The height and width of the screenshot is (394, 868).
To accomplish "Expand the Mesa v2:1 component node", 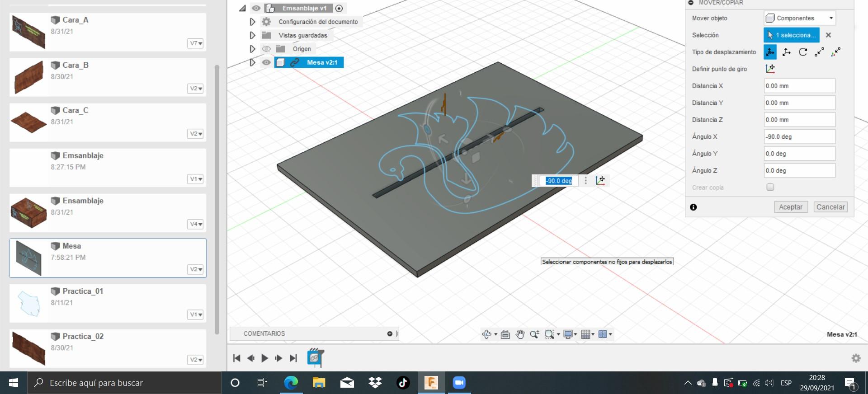I will coord(252,62).
